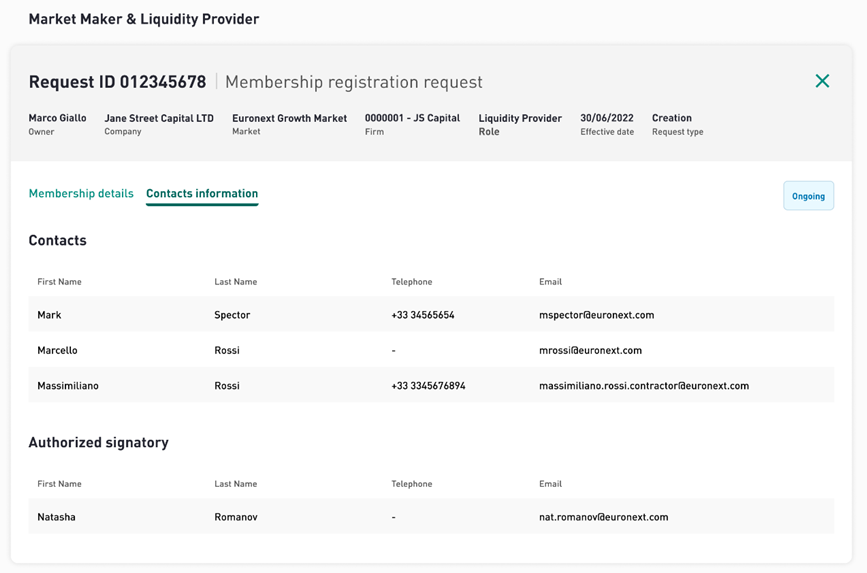
Task: Select the Mark Spector contact row
Action: tap(431, 314)
